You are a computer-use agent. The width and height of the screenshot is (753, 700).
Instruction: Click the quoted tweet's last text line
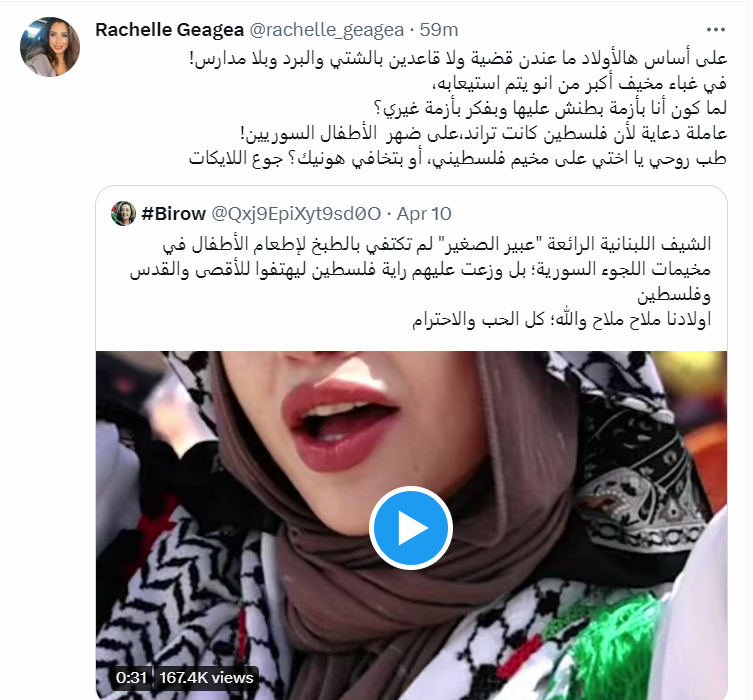(x=561, y=319)
